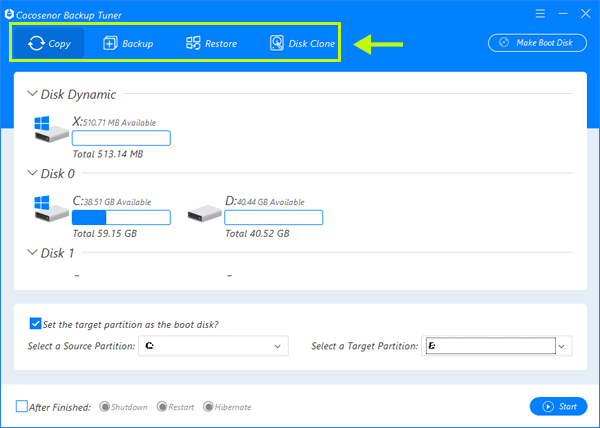Open the Restore tab
Screen dimensions: 600x428
coord(211,43)
